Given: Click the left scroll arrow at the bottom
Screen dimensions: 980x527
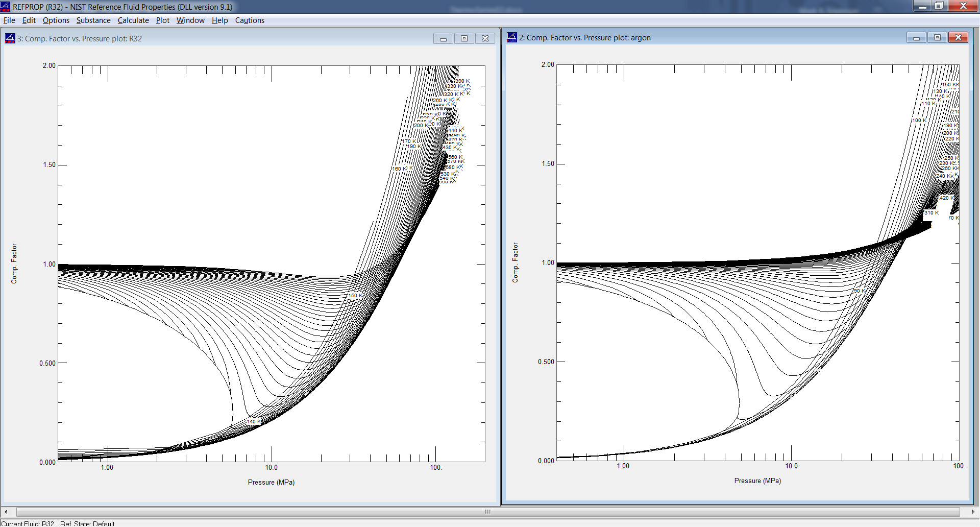Looking at the screenshot, I should point(5,512).
